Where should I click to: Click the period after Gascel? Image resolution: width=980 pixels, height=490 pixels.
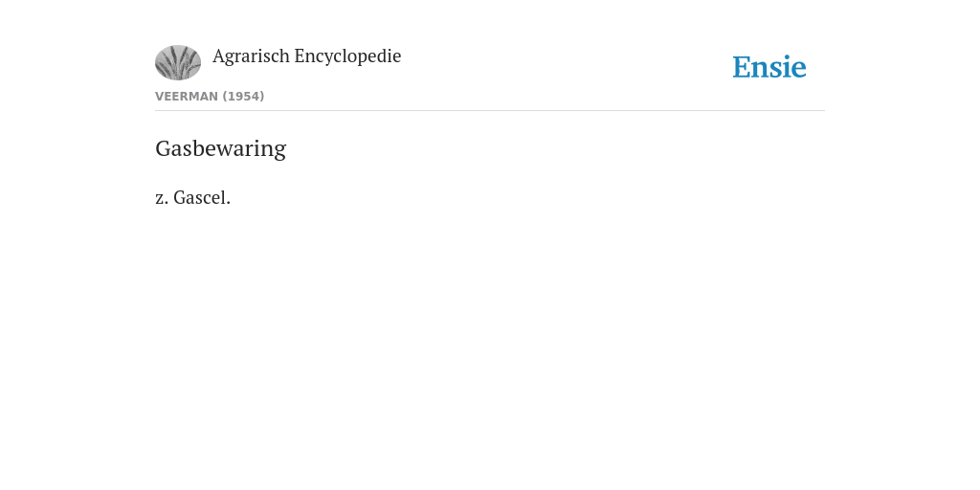228,203
